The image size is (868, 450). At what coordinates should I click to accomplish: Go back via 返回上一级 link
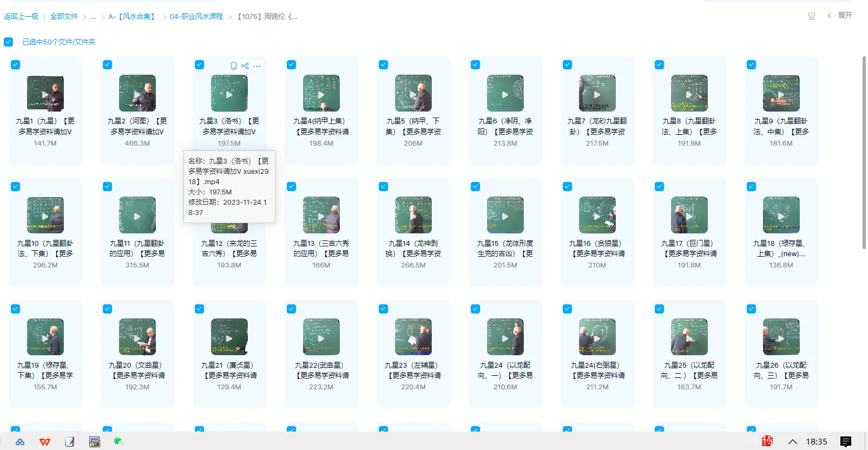coord(21,16)
